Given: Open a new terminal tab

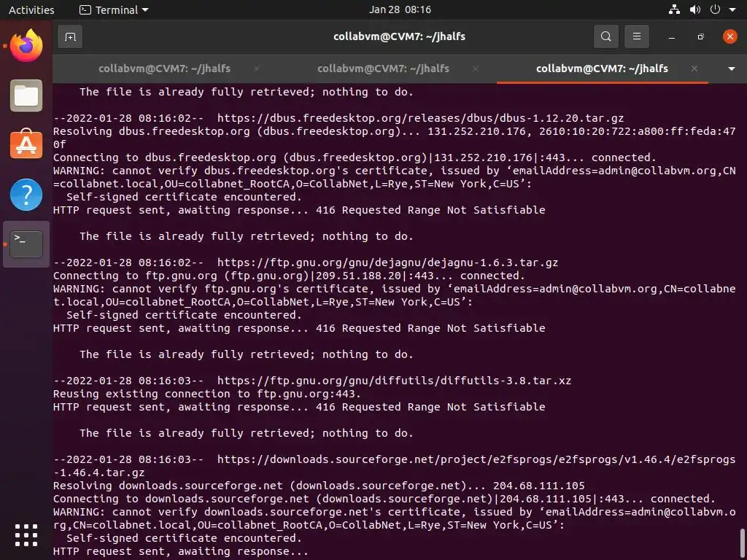Looking at the screenshot, I should click(x=70, y=36).
